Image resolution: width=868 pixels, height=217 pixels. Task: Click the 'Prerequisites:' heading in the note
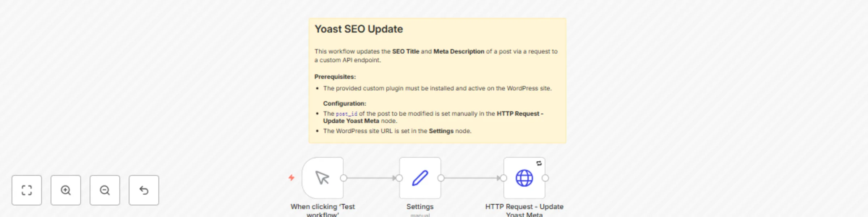[335, 77]
